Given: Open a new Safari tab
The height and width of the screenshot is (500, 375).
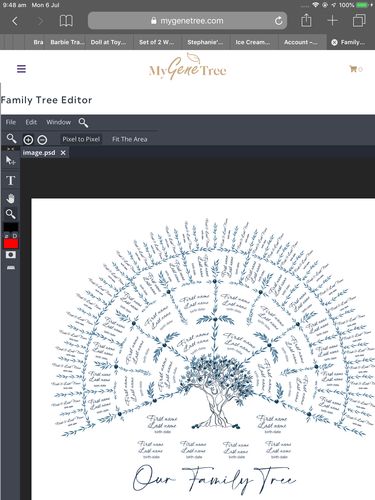Looking at the screenshot, I should click(x=332, y=21).
